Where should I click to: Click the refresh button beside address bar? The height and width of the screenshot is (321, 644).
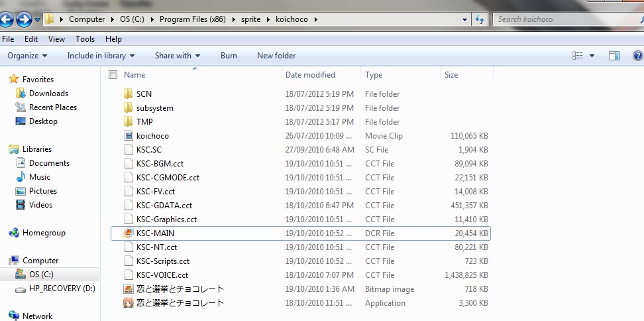click(x=480, y=19)
